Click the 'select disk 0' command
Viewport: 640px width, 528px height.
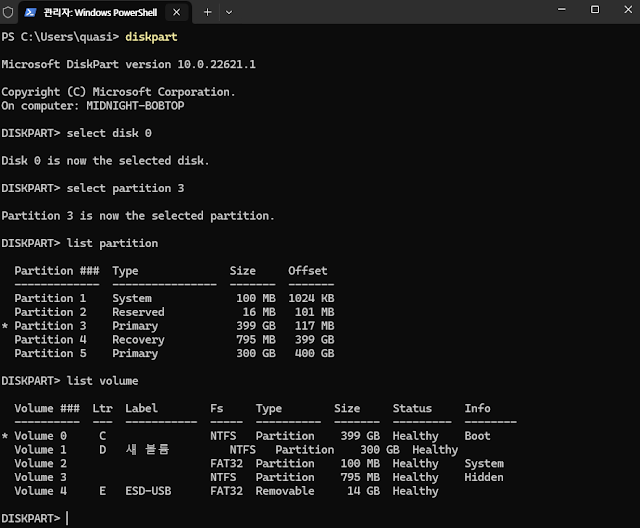109,133
